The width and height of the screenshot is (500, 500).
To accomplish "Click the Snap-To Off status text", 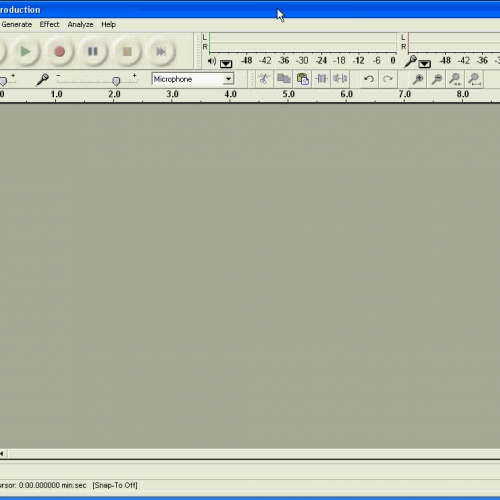I will point(115,485).
